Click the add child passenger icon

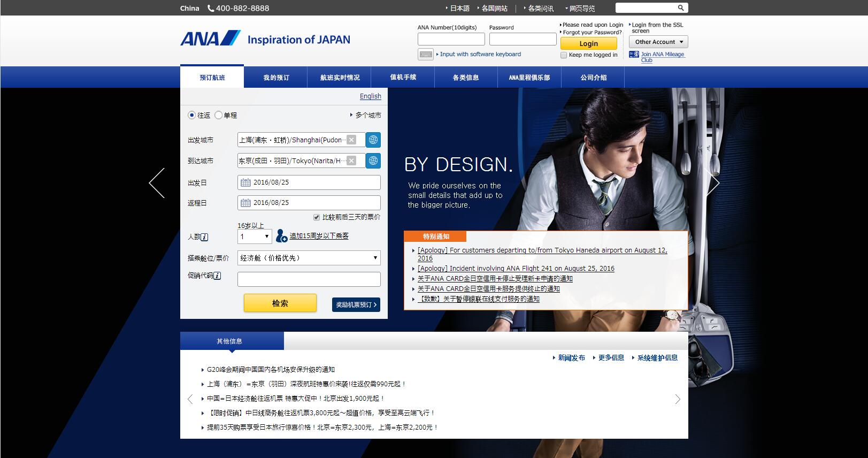(281, 236)
